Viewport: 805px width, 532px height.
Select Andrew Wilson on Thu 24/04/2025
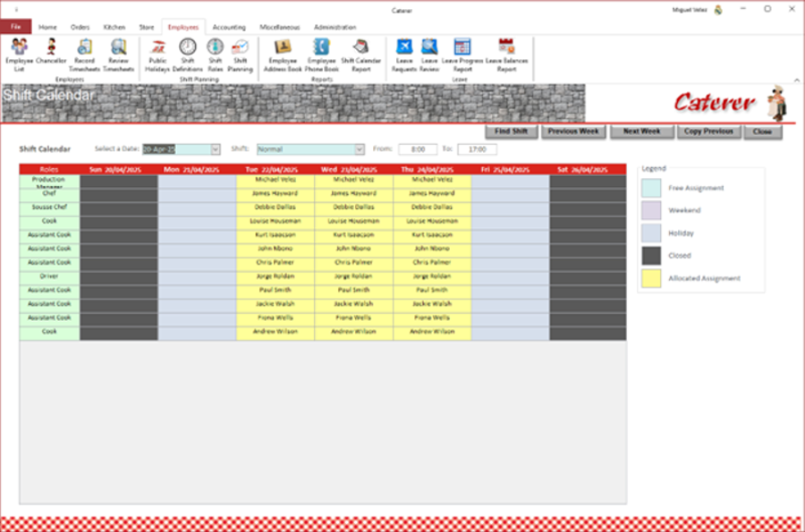tap(432, 334)
